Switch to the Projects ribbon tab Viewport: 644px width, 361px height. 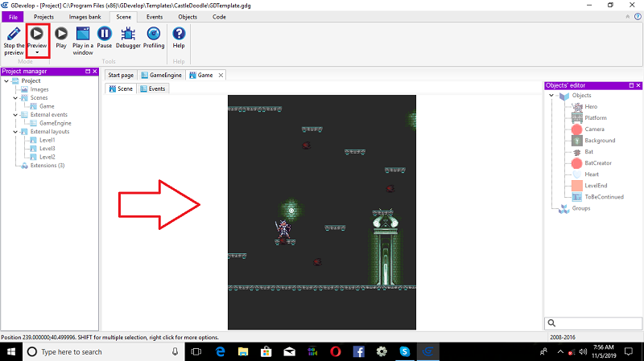tap(43, 17)
